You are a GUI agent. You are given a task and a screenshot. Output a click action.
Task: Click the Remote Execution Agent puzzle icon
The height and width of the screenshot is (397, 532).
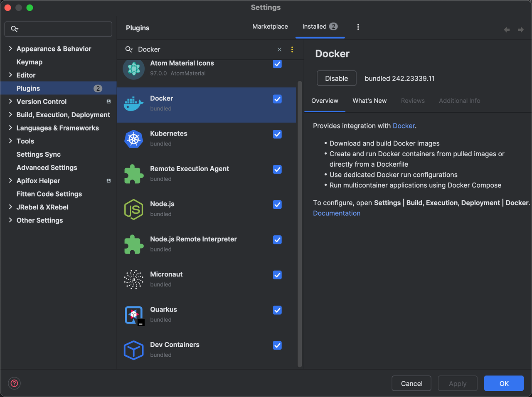pos(133,174)
